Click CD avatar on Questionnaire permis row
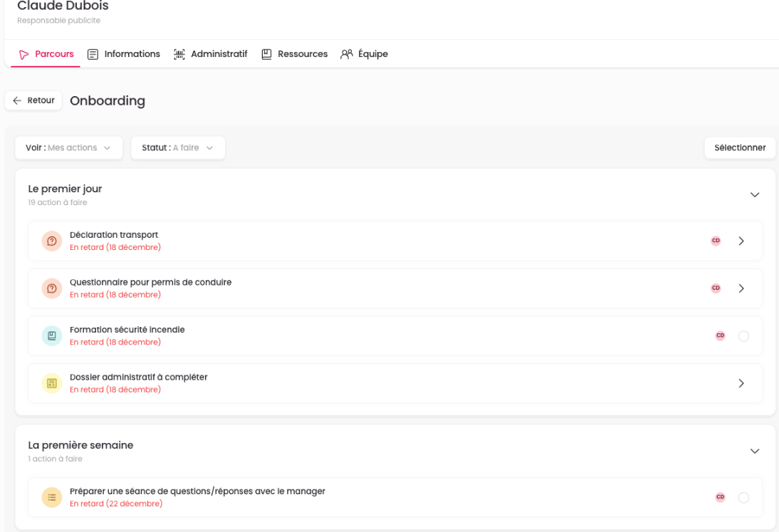This screenshot has height=532, width=779. pos(716,288)
